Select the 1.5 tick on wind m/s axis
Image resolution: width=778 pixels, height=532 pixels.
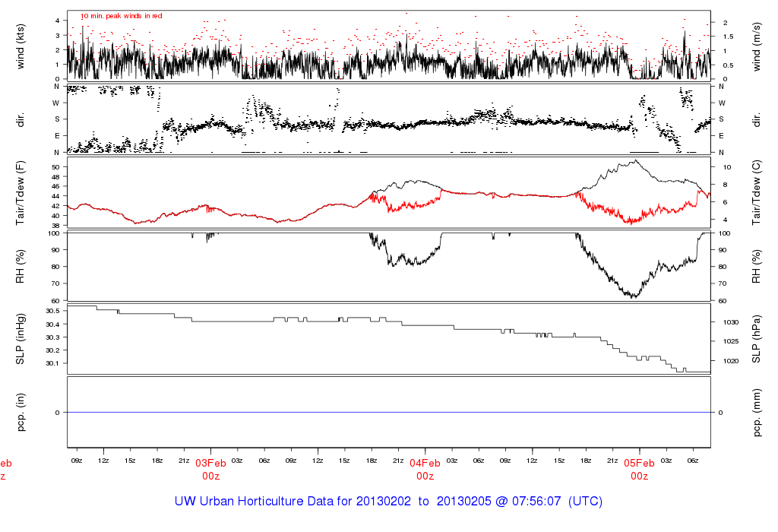pos(729,36)
